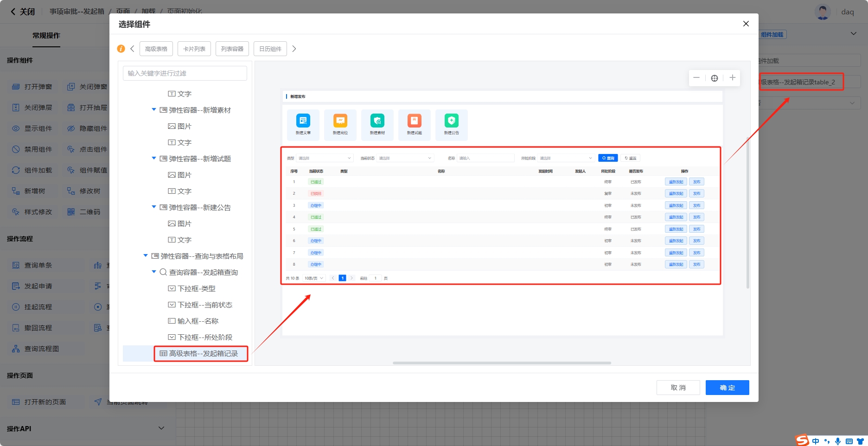Select the 日历组件 filter tab
868x446 pixels.
tap(270, 49)
